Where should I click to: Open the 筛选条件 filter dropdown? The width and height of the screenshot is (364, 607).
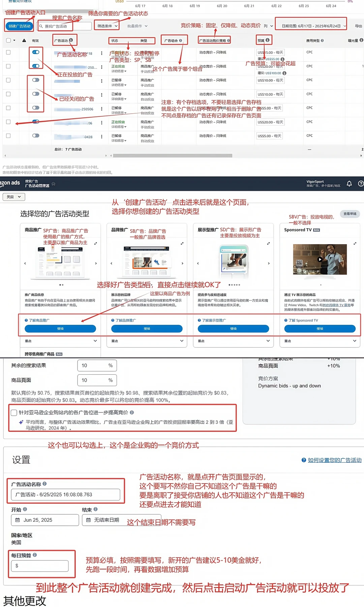coord(108,26)
